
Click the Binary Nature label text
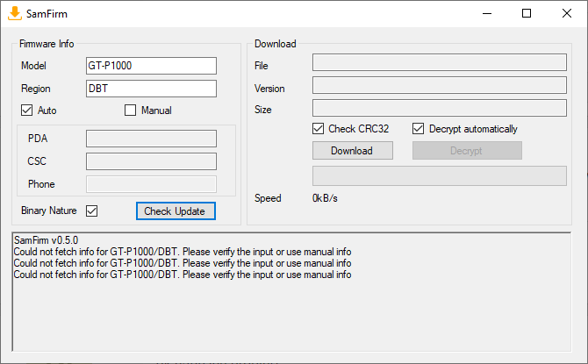(x=49, y=211)
